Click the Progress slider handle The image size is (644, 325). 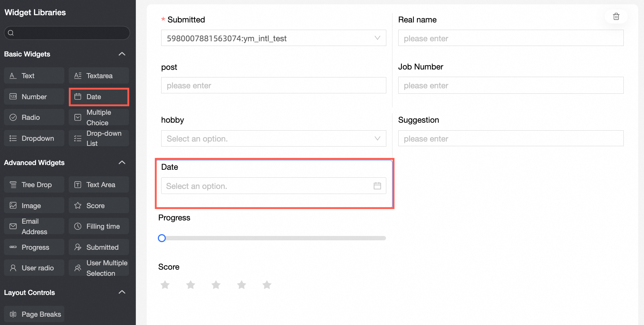(162, 238)
